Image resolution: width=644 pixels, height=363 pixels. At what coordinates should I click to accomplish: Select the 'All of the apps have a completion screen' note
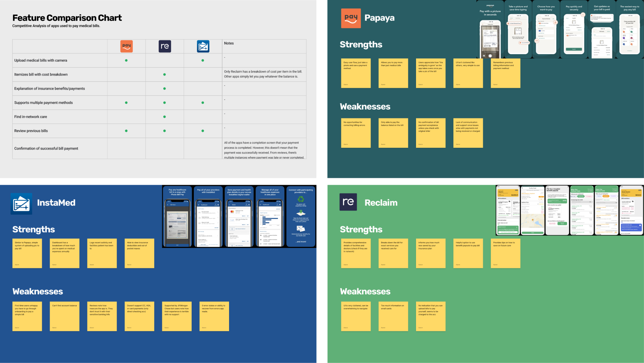[x=264, y=148]
